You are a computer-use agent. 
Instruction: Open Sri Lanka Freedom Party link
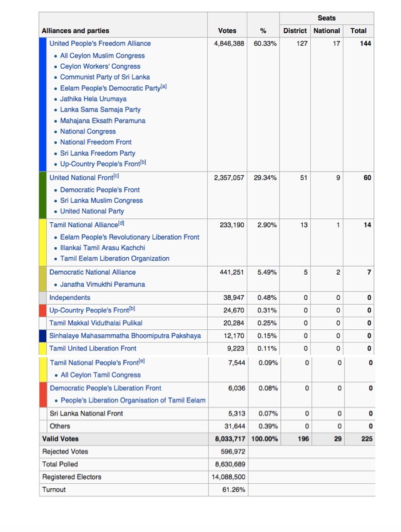click(98, 153)
